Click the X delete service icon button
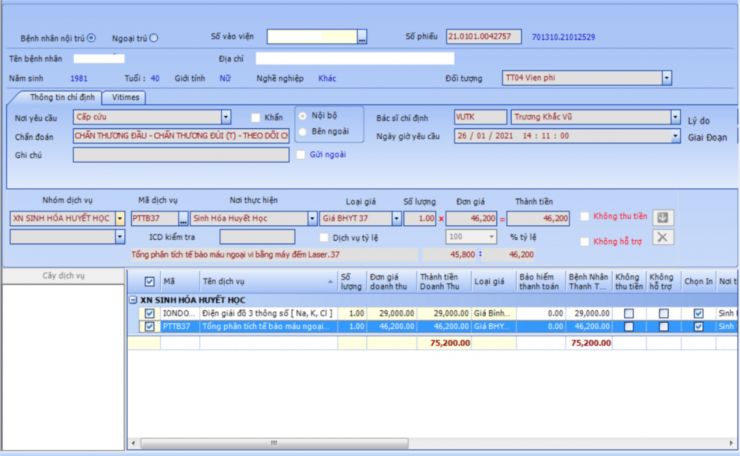Viewport: 740px width, 456px height. (x=663, y=238)
